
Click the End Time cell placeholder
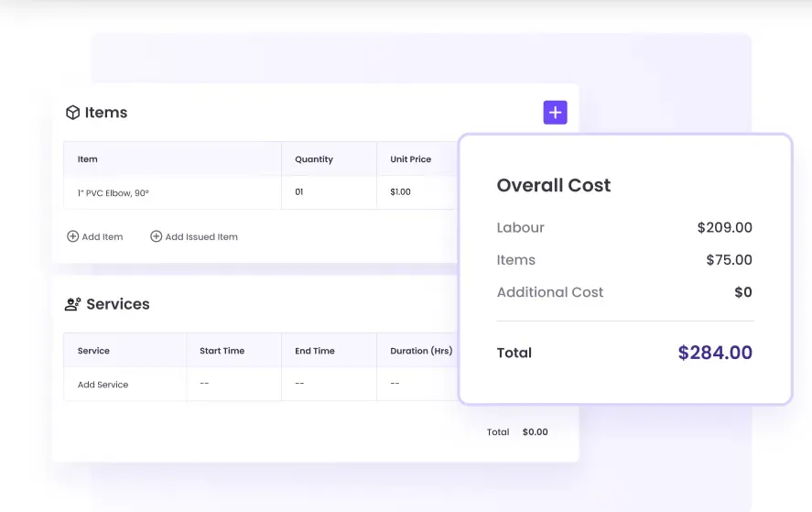pos(299,384)
